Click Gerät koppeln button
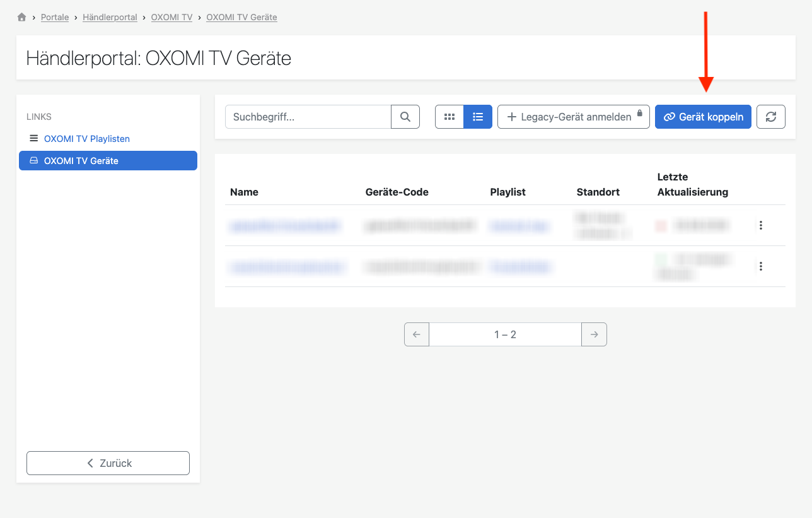Image resolution: width=812 pixels, height=518 pixels. pyautogui.click(x=703, y=117)
